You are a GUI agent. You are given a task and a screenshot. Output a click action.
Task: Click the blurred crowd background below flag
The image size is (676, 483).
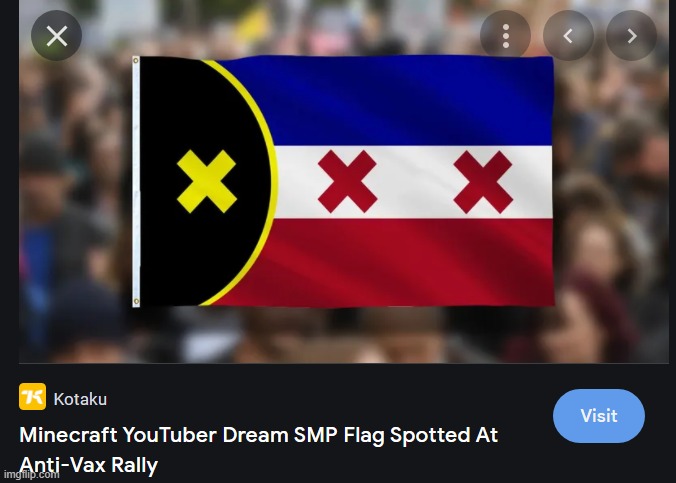coord(345,334)
